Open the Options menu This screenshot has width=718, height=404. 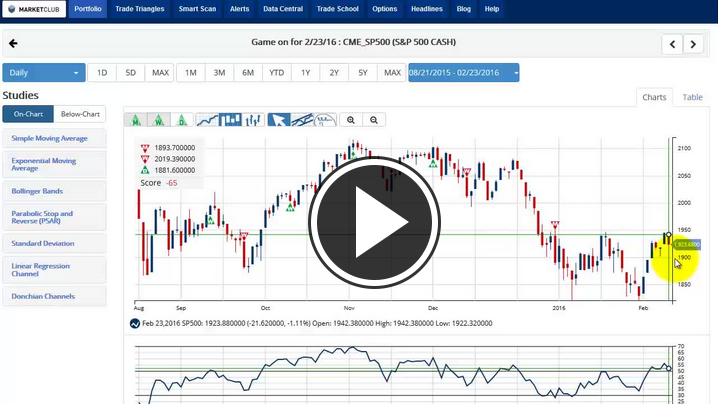coord(385,9)
